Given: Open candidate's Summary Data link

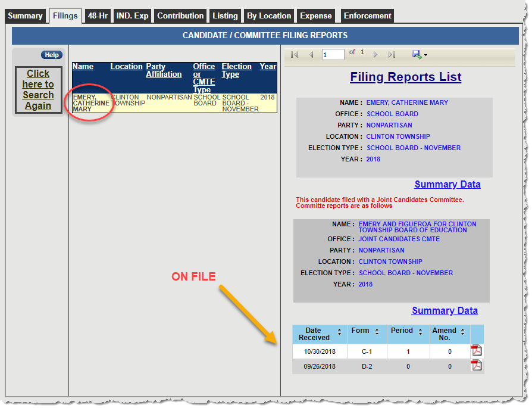Looking at the screenshot, I should tap(447, 184).
